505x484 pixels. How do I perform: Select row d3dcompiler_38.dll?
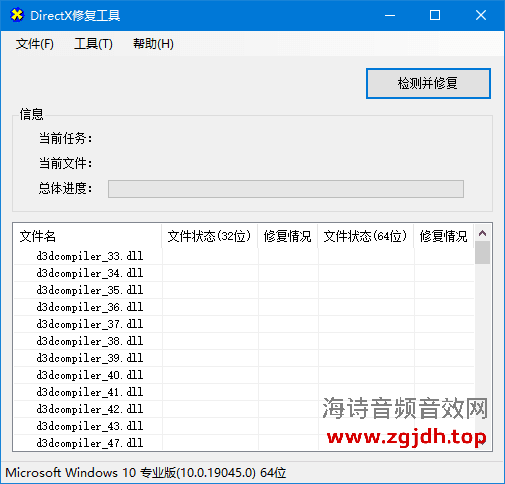coord(244,341)
